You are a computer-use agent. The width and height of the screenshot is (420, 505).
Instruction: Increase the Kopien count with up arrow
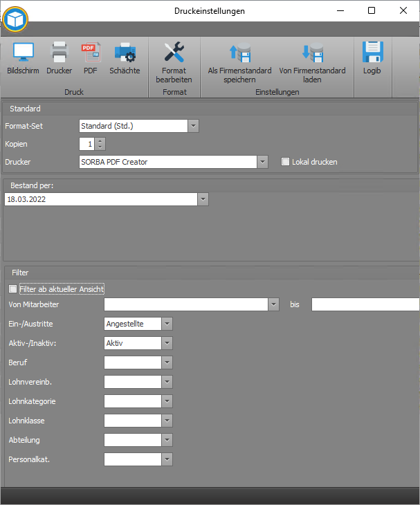tap(101, 141)
